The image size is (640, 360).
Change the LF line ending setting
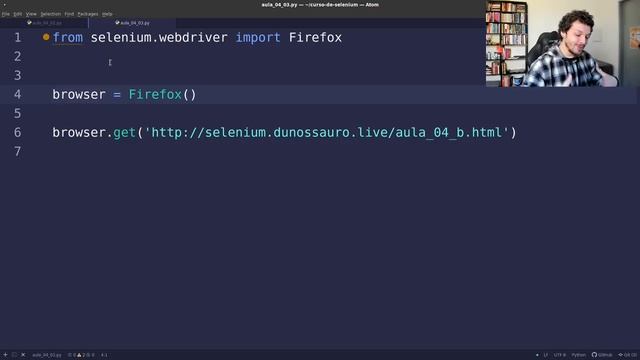pos(546,355)
